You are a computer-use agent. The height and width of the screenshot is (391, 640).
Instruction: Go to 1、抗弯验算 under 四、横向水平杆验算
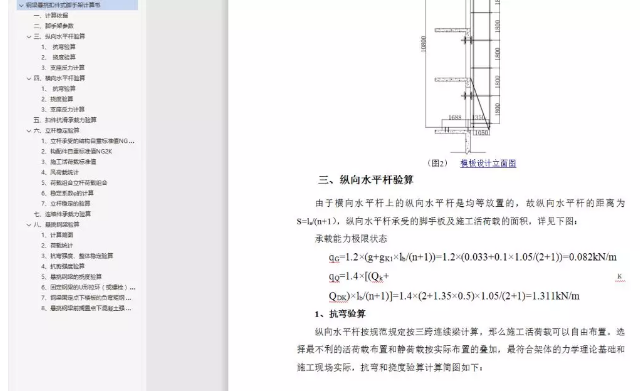point(58,89)
